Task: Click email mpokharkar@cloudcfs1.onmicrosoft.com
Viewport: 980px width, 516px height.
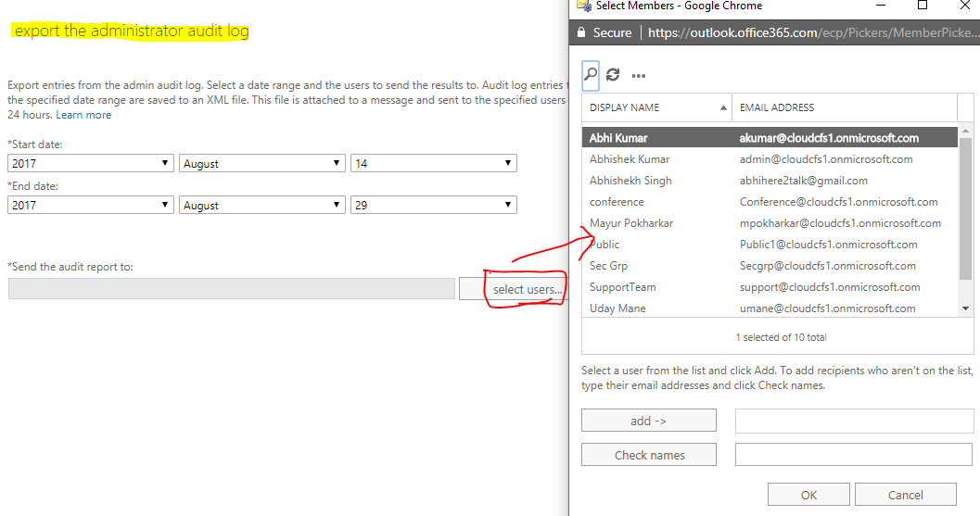Action: (x=841, y=223)
